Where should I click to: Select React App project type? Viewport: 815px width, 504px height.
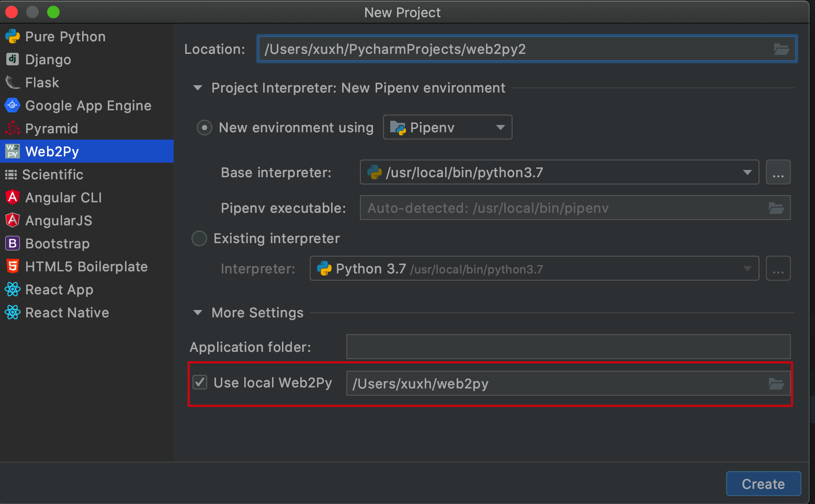point(87,290)
